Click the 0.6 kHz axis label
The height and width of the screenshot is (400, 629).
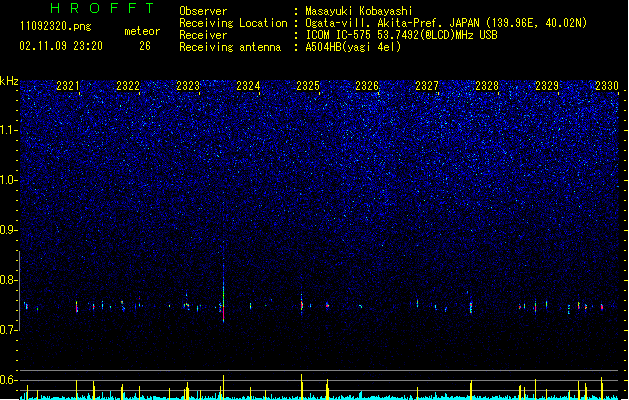9,380
